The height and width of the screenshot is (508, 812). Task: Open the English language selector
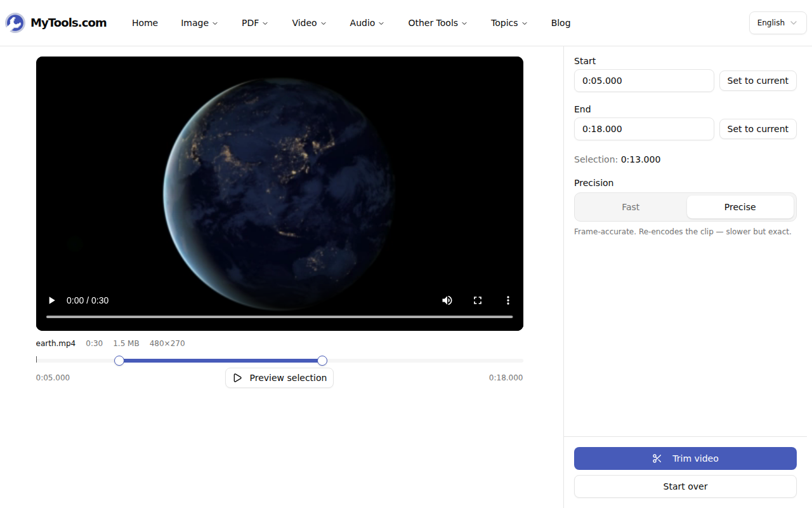778,23
